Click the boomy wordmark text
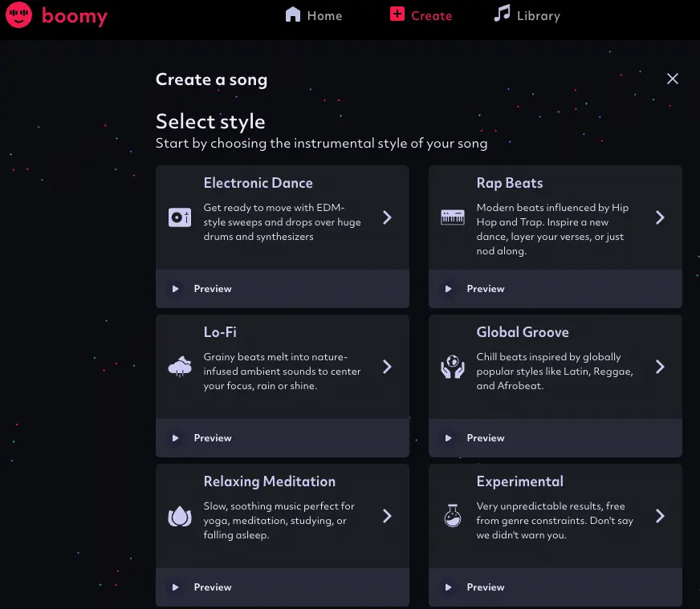 coord(75,16)
